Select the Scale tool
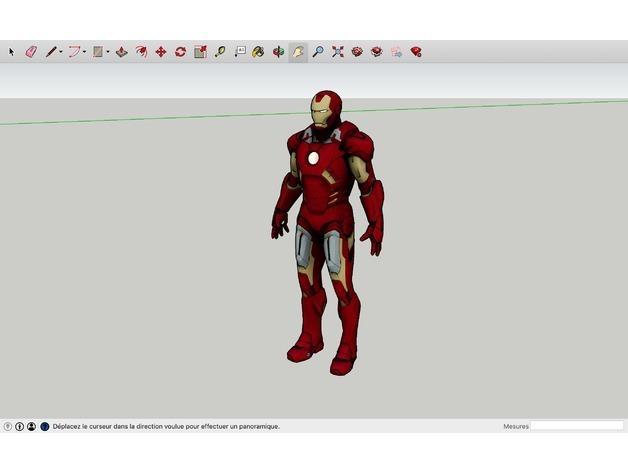Screen dimensions: 628x472 tap(200, 51)
